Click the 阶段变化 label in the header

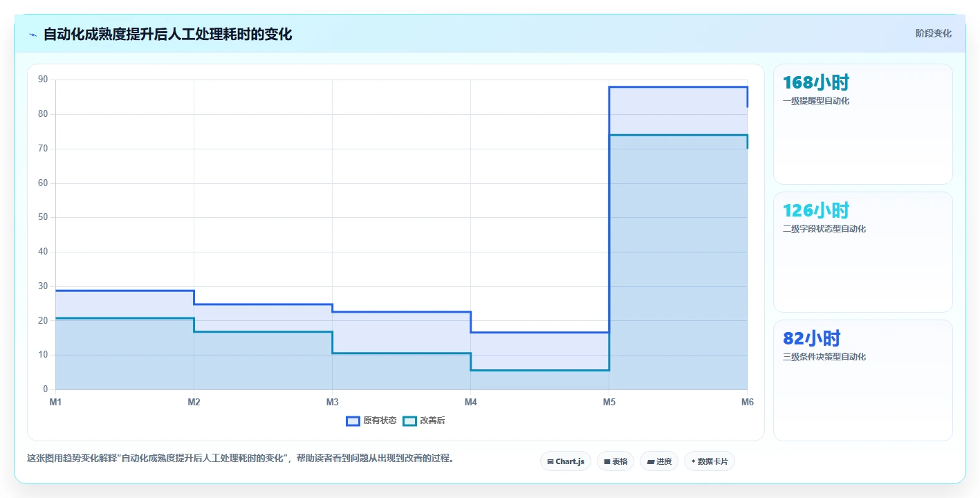pyautogui.click(x=934, y=33)
